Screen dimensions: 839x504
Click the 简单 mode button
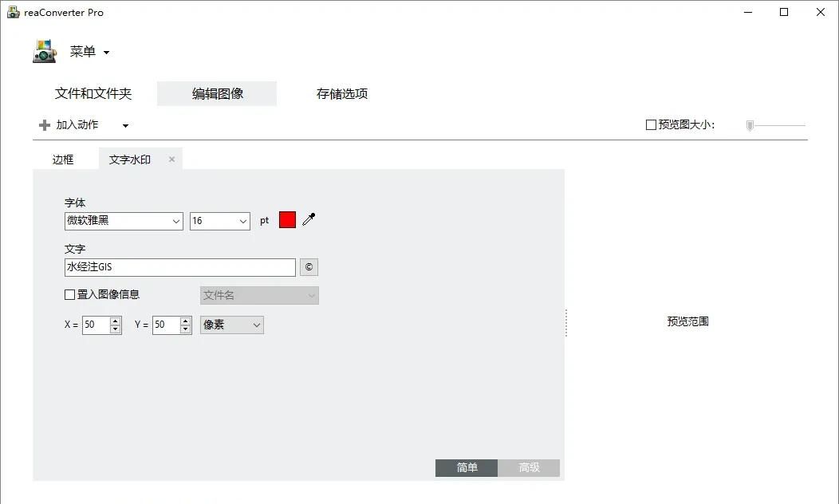tap(466, 468)
